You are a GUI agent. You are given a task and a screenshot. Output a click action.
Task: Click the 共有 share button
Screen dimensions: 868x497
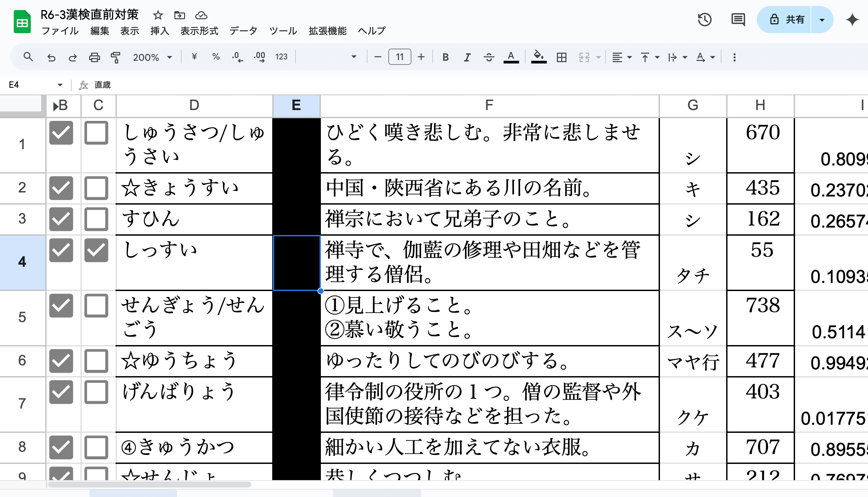click(784, 20)
